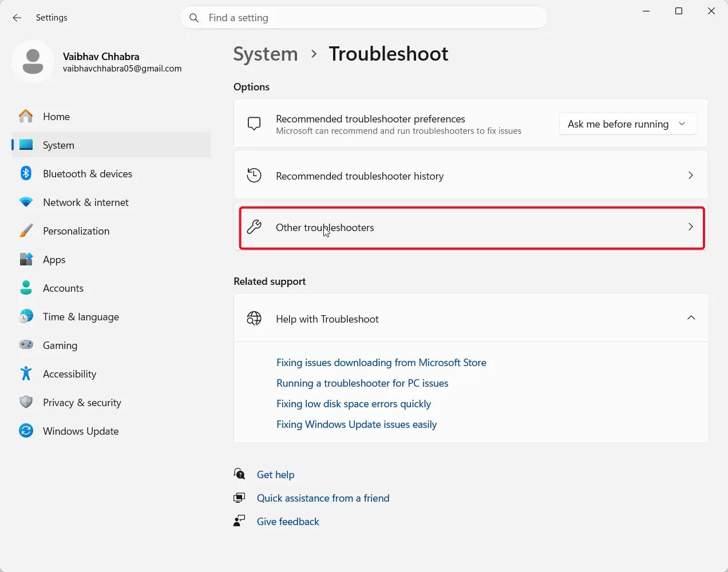Click Recommended troubleshooter preferences text
This screenshot has width=728, height=572.
pos(370,119)
